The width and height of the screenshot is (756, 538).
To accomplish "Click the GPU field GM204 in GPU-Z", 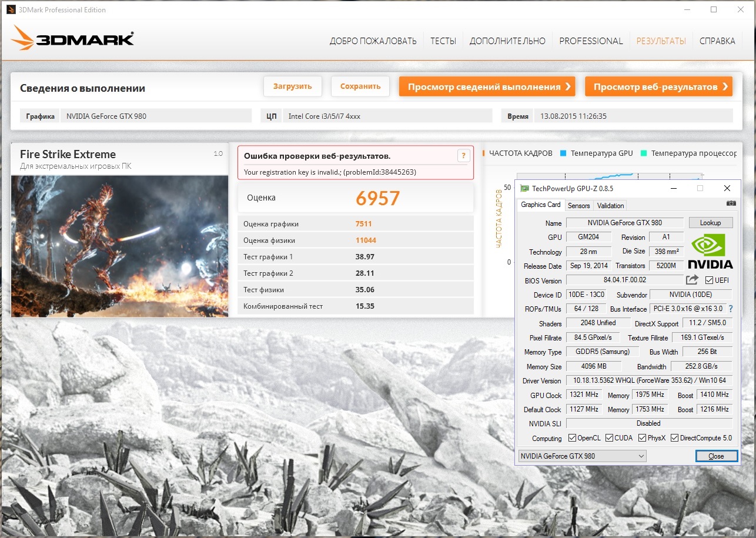I will pyautogui.click(x=588, y=237).
